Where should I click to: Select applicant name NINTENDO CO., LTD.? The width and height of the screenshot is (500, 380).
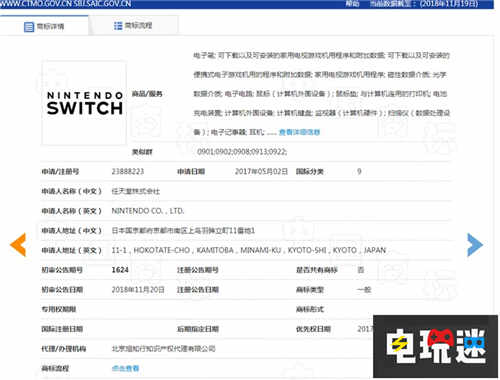click(x=148, y=211)
